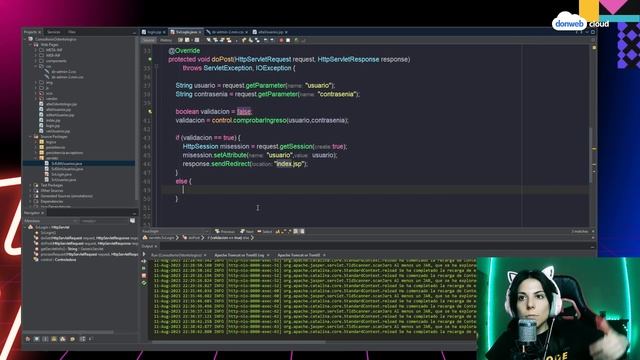
Task: Click the lightbulb hint at boolean validacion line
Action: 150,111
